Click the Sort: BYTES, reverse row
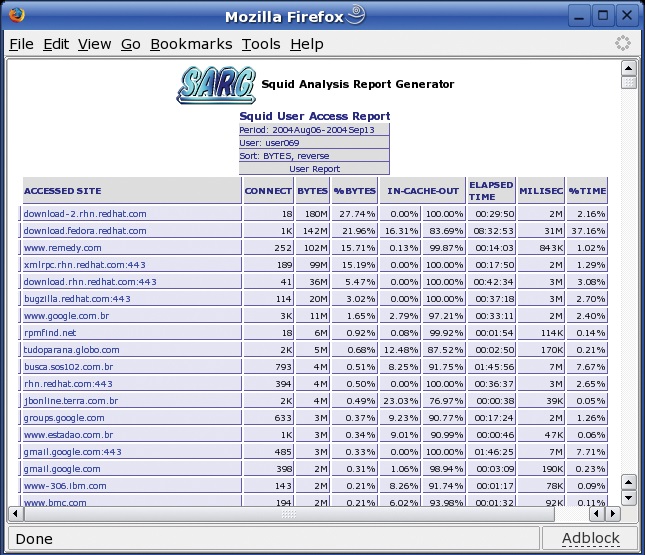 coord(314,156)
